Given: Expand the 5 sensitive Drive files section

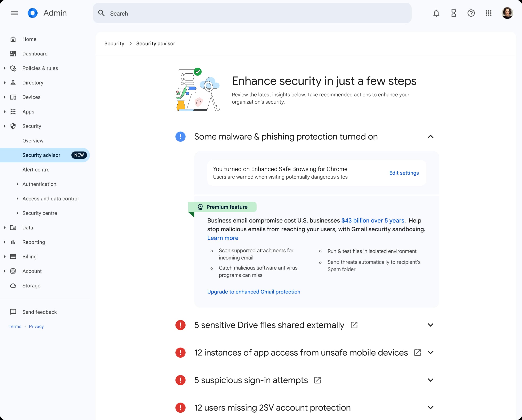Looking at the screenshot, I should tap(430, 325).
